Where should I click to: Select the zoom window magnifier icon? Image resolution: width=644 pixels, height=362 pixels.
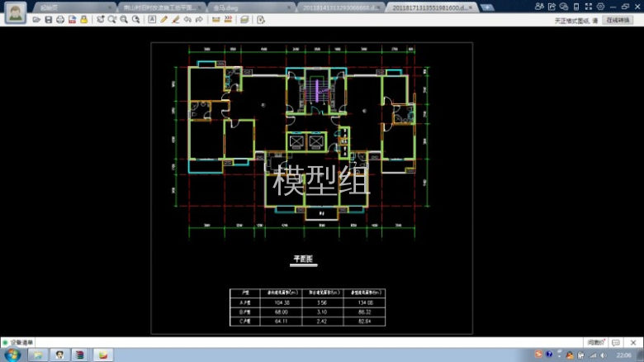[111, 20]
